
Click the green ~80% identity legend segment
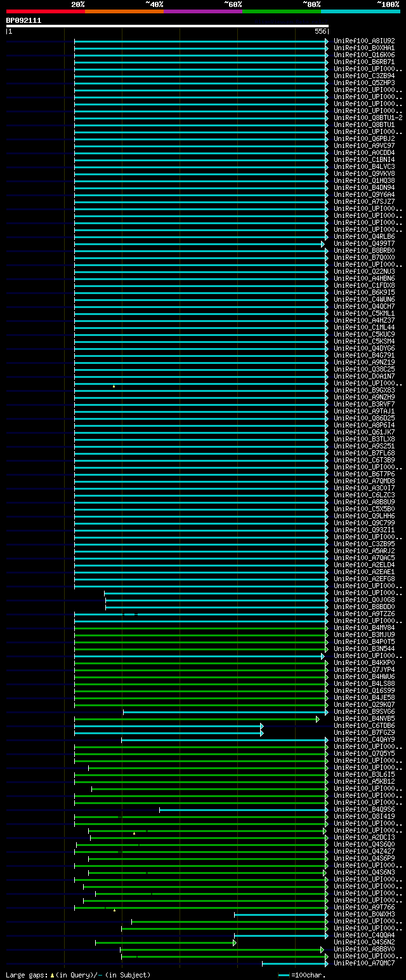pos(282,11)
